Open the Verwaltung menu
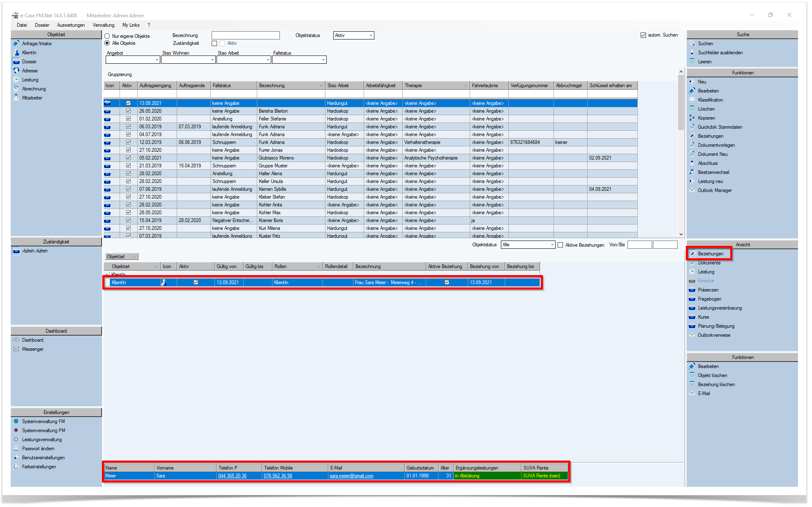The height and width of the screenshot is (507, 812). 104,25
